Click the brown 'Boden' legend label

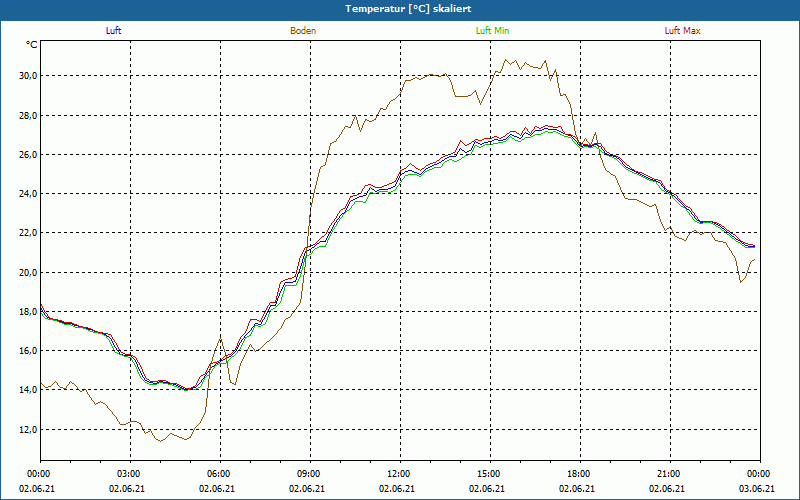pos(303,31)
